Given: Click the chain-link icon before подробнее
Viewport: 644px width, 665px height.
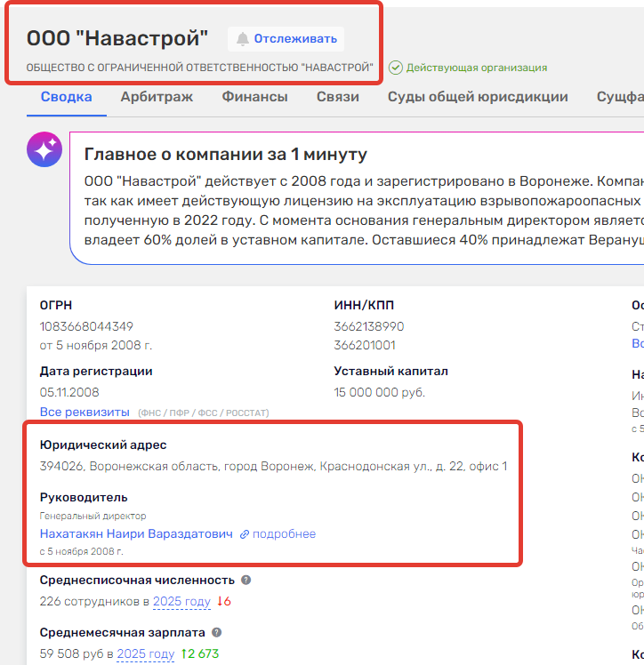Looking at the screenshot, I should [x=245, y=534].
